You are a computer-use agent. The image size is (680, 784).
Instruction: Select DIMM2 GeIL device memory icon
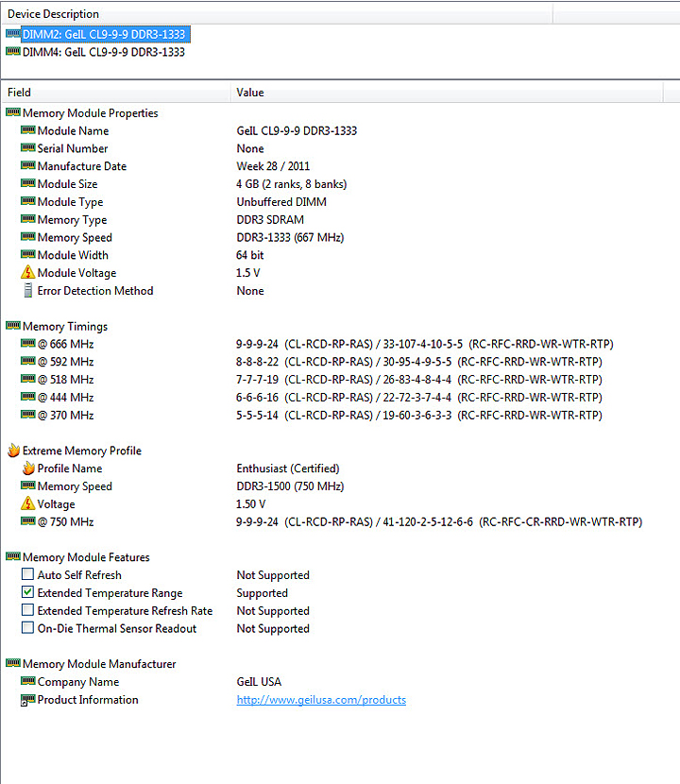pos(13,33)
